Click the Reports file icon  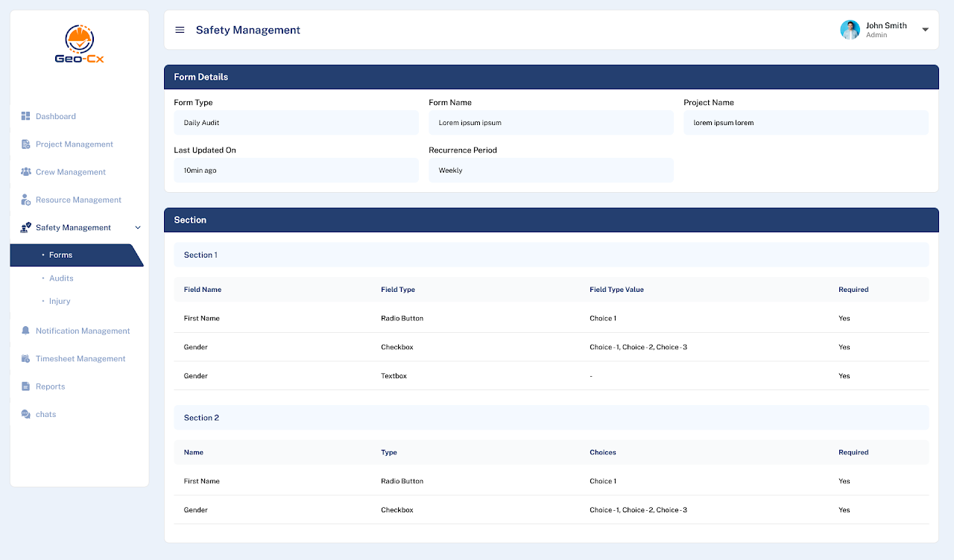(25, 386)
